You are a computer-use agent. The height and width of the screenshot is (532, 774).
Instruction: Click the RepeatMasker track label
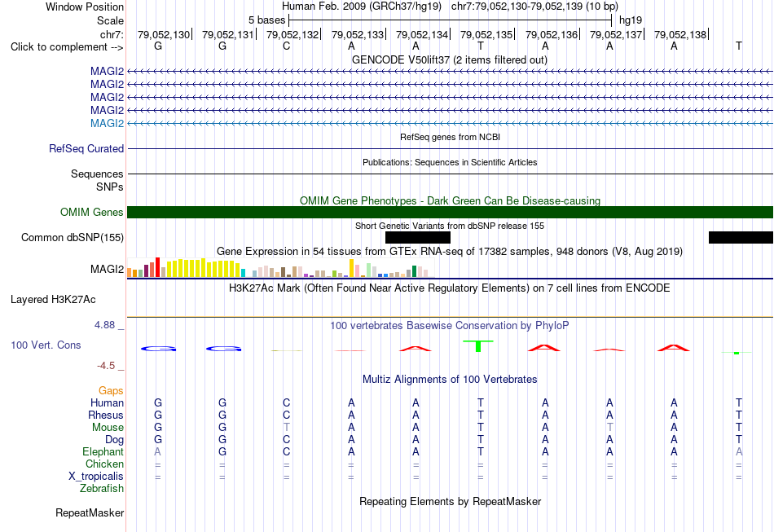pos(90,512)
